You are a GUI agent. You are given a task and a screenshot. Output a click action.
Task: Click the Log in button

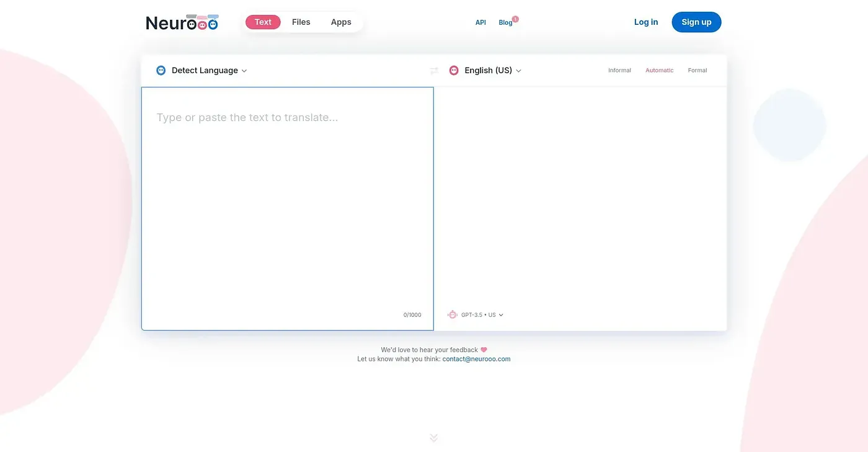(x=646, y=22)
